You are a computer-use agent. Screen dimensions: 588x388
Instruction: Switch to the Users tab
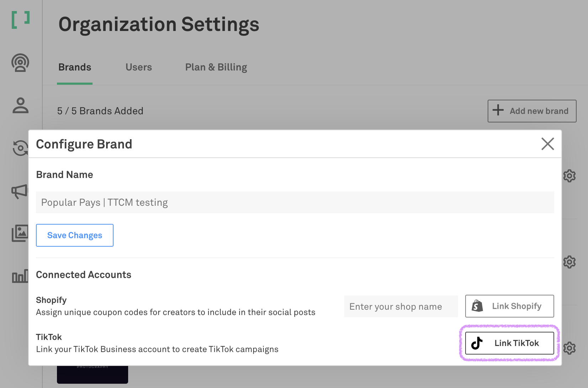tap(138, 67)
